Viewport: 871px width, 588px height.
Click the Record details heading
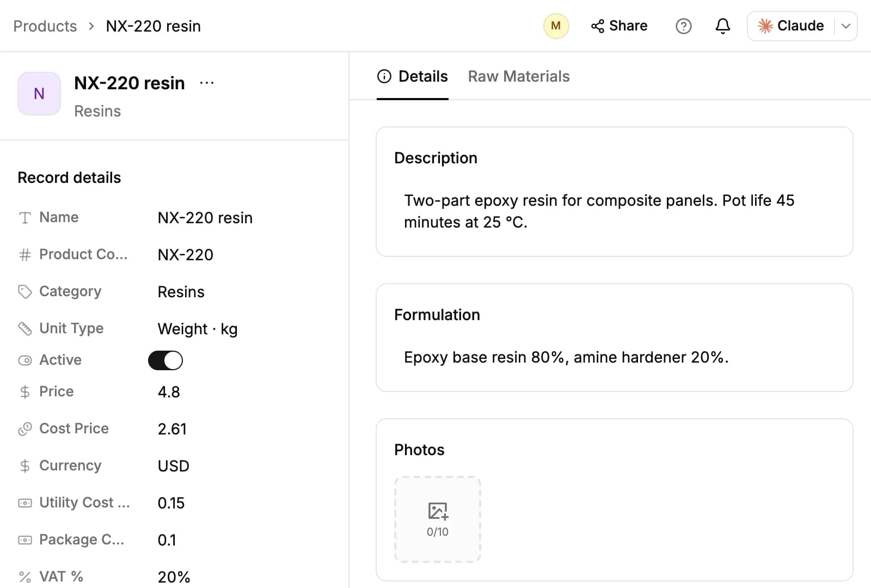coord(69,177)
